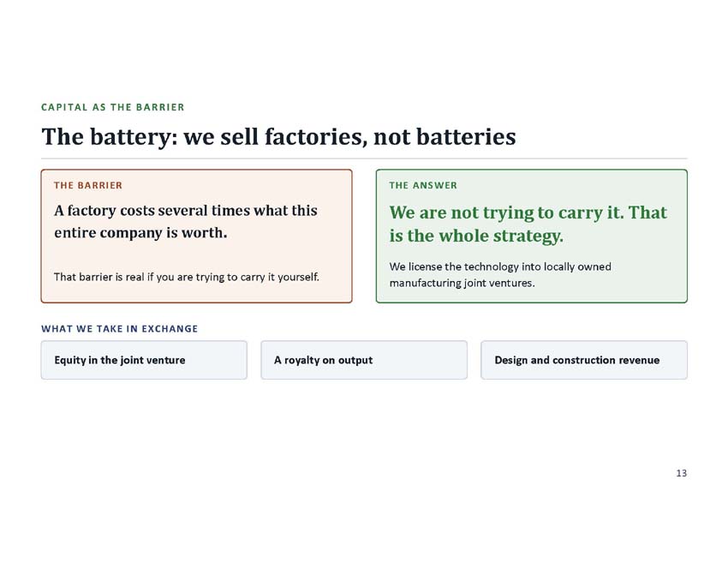Click the 'Equity in the joint venture' box
The width and height of the screenshot is (728, 563).
coord(144,360)
